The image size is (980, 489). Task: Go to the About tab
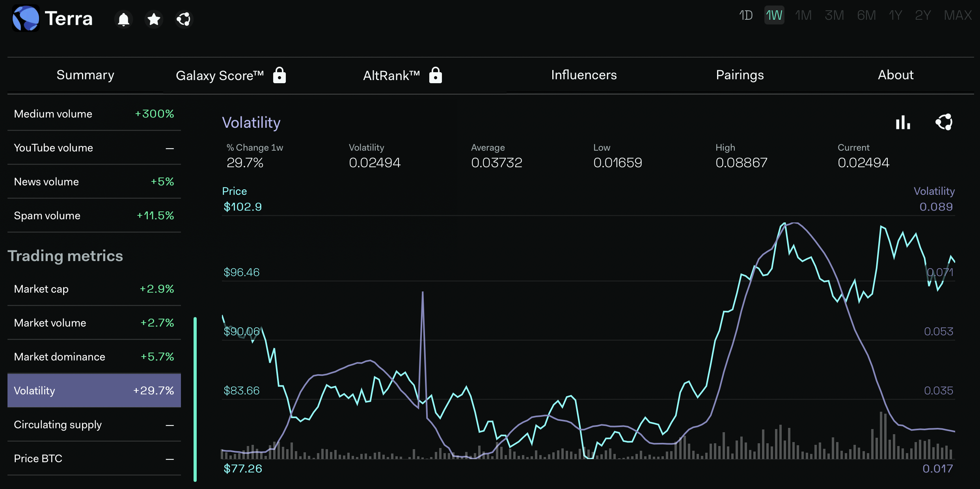[895, 75]
